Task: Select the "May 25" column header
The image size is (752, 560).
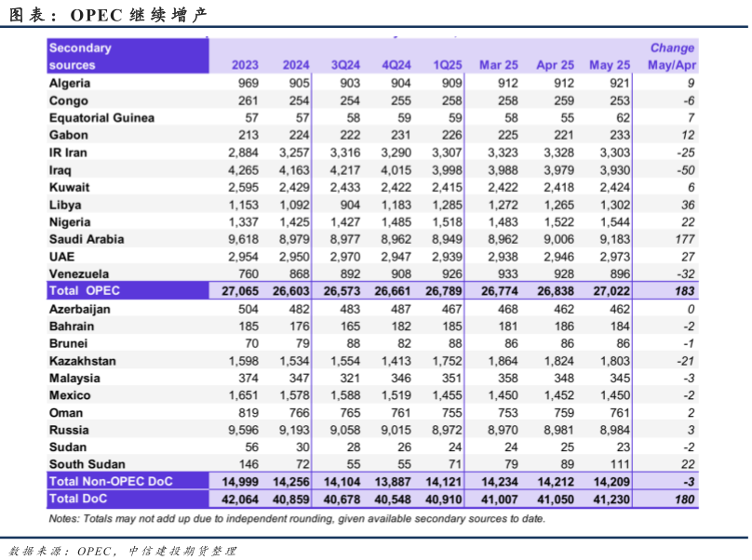Action: point(610,65)
